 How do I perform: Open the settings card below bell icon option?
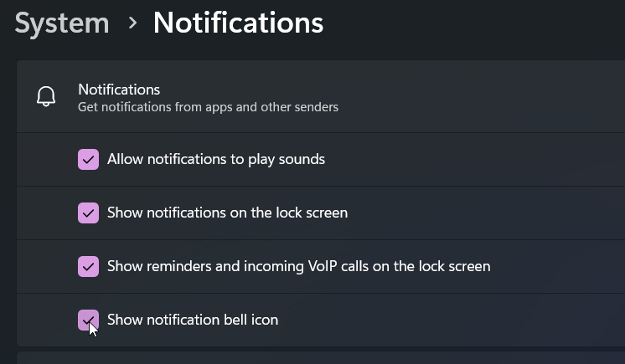point(321,357)
